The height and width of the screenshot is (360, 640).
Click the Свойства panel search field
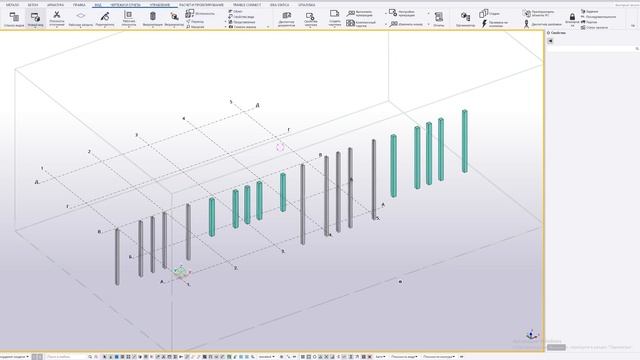click(592, 49)
